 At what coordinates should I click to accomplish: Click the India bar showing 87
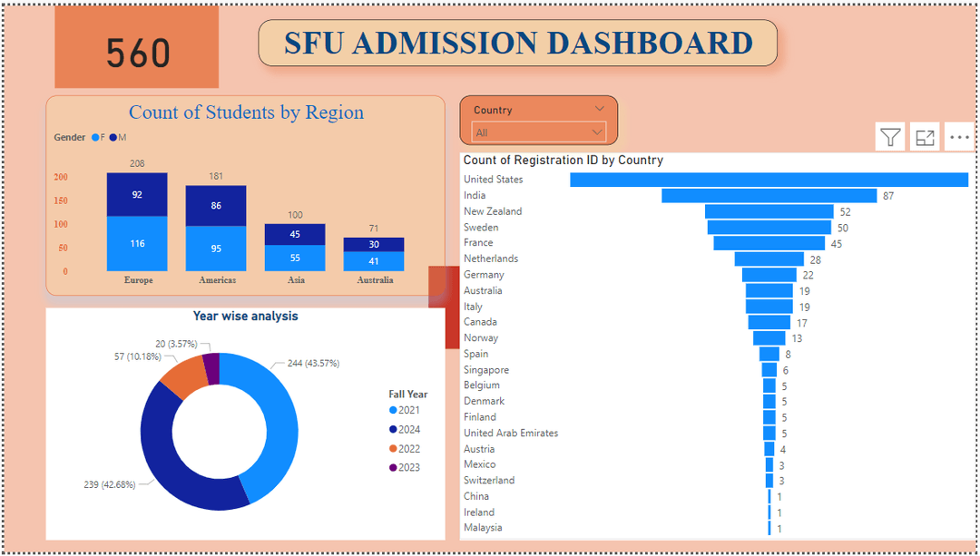pos(769,196)
